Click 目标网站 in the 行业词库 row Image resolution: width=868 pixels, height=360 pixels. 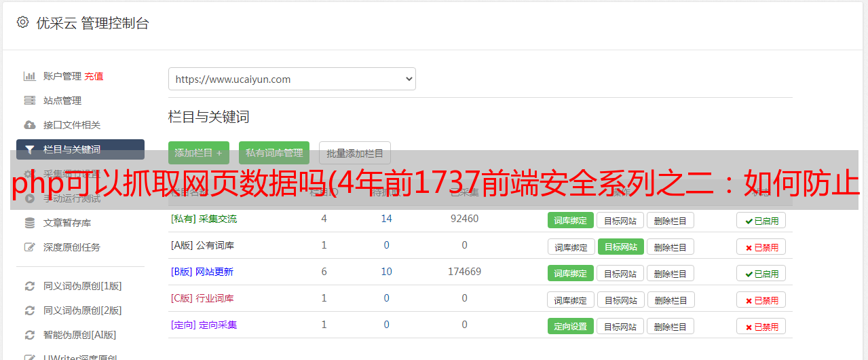point(621,300)
